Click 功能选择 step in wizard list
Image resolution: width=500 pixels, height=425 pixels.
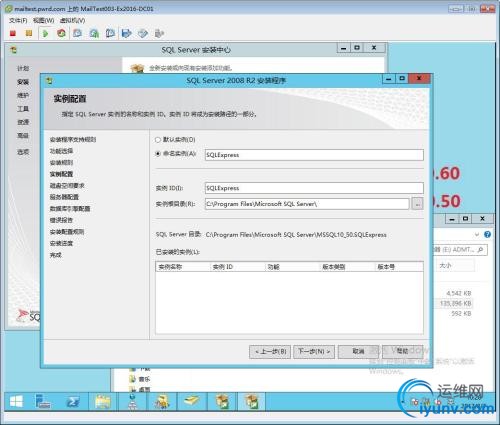click(61, 151)
